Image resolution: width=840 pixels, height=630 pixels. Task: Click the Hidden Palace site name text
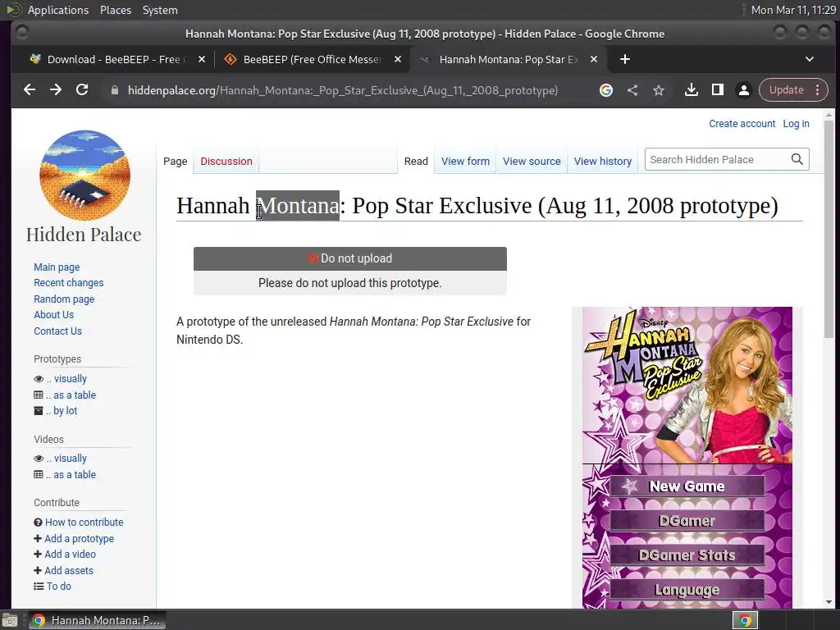[84, 235]
